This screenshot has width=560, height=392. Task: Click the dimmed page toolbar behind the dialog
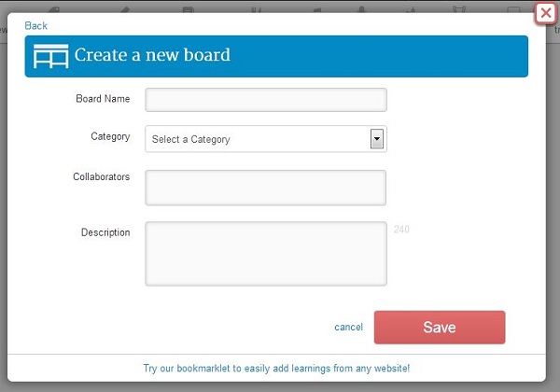click(x=280, y=7)
